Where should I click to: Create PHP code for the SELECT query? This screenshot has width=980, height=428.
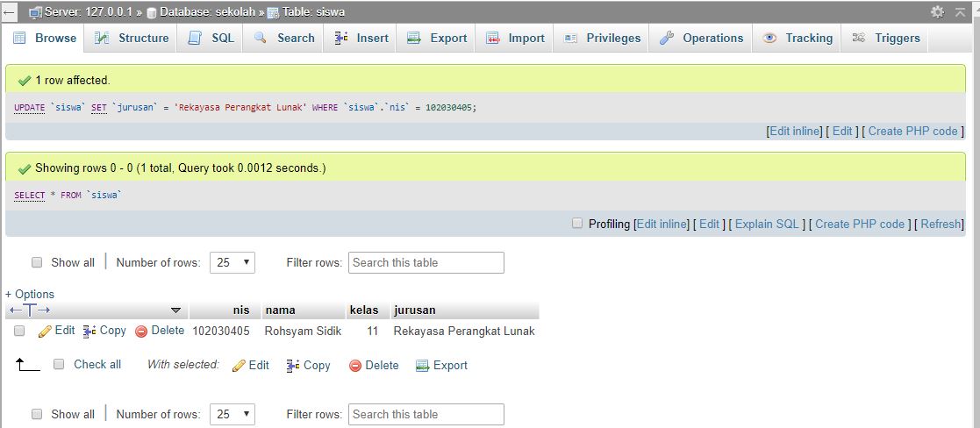pyautogui.click(x=860, y=224)
